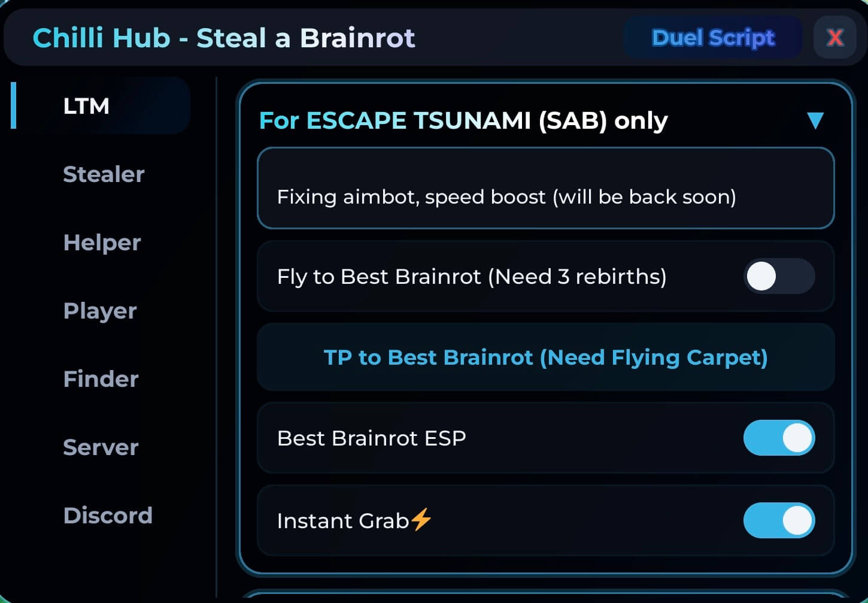
Task: Click the Fly to Best Brainrot label
Action: (x=472, y=277)
